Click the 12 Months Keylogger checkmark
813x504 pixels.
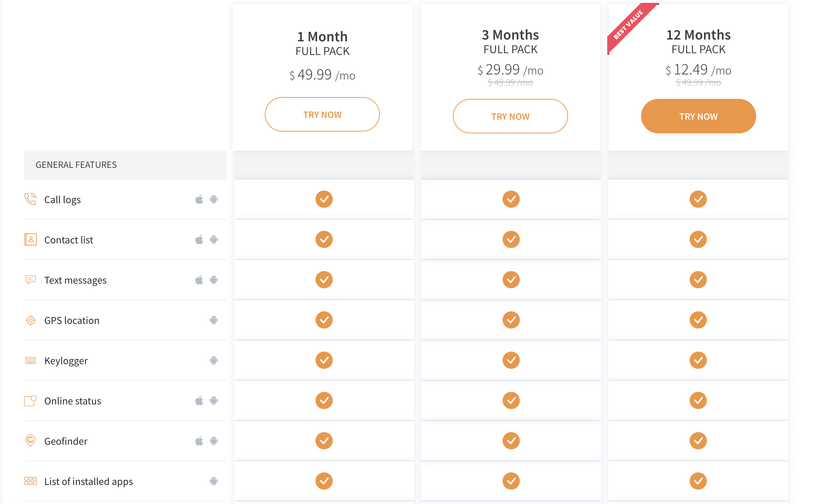click(x=698, y=360)
